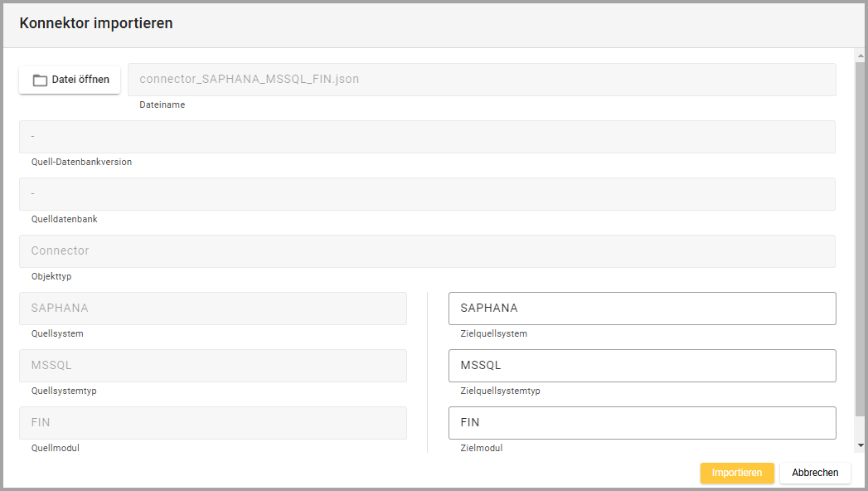
Task: Click the scrollbar down arrow
Action: (860, 445)
